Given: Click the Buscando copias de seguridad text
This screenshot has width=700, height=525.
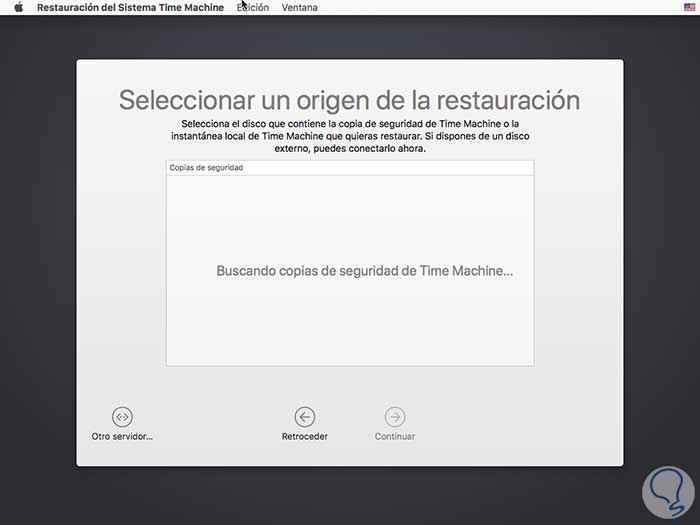Looking at the screenshot, I should [x=365, y=271].
